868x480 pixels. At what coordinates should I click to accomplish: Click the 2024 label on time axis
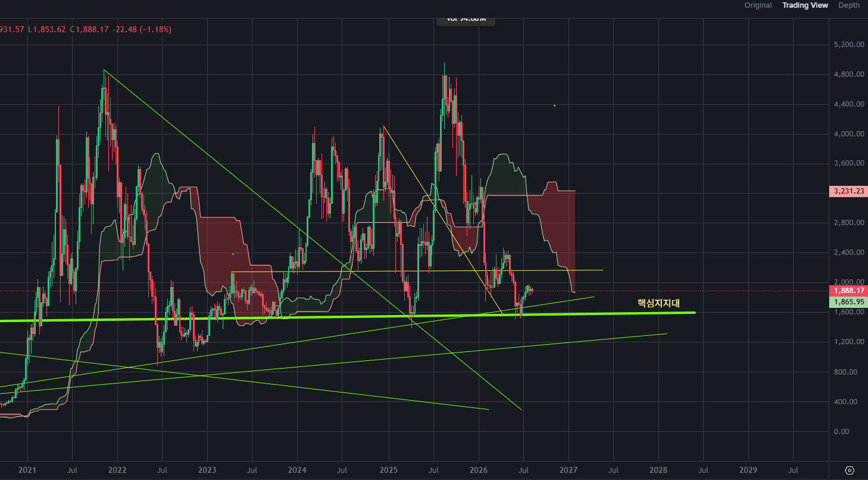point(297,469)
